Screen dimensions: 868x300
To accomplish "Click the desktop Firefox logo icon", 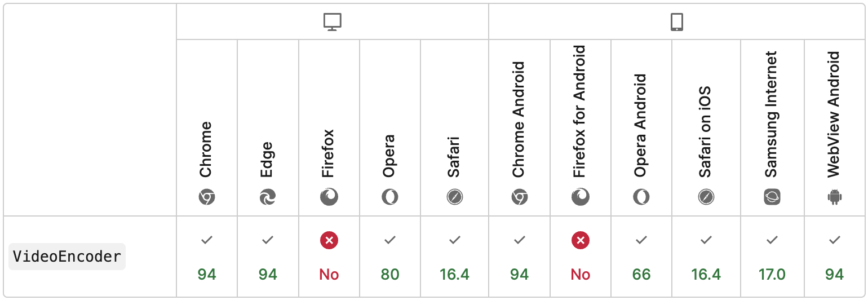I will pos(329,197).
